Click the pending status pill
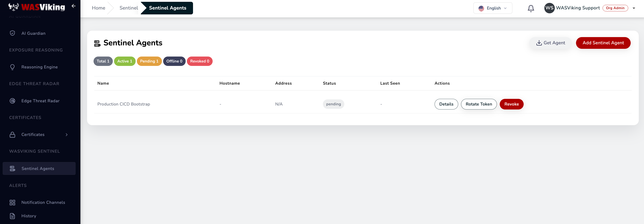Screen dimensions: 644x224 click(334, 104)
